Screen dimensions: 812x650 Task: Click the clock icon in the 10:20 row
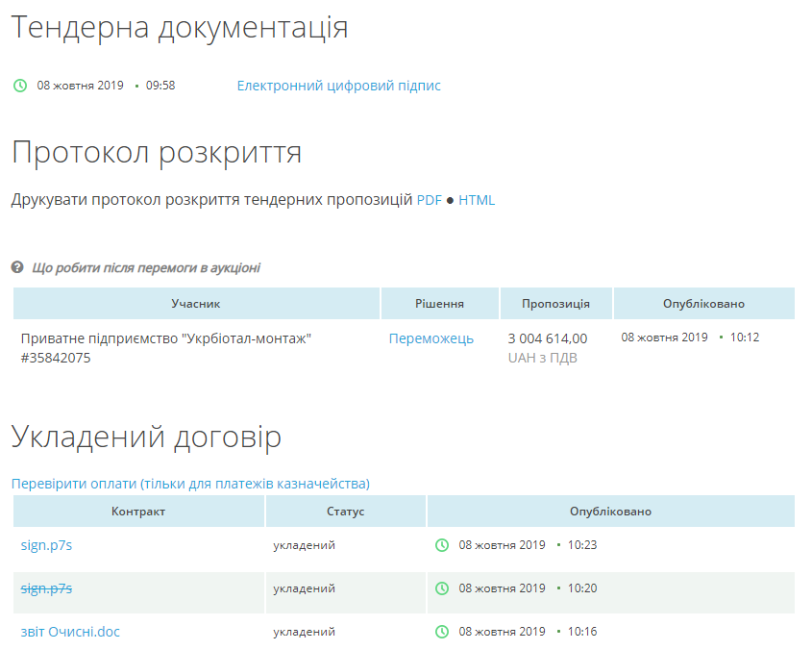(x=442, y=588)
